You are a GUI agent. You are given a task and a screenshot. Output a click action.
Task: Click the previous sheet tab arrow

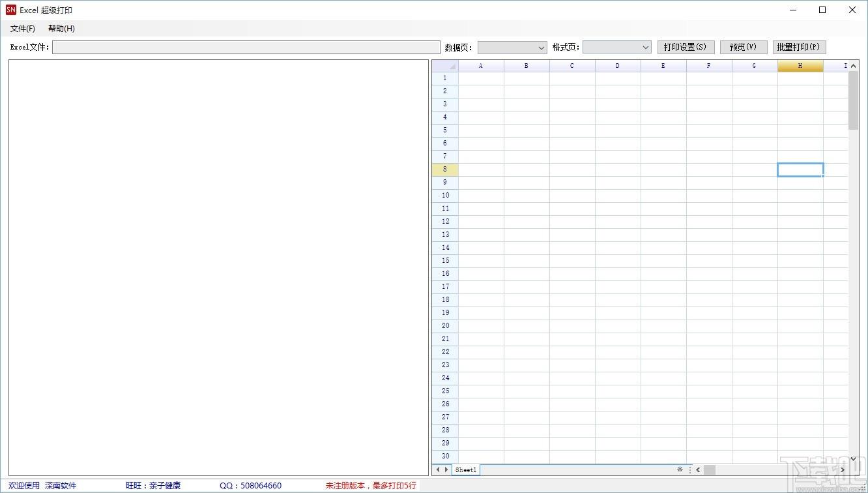point(438,470)
